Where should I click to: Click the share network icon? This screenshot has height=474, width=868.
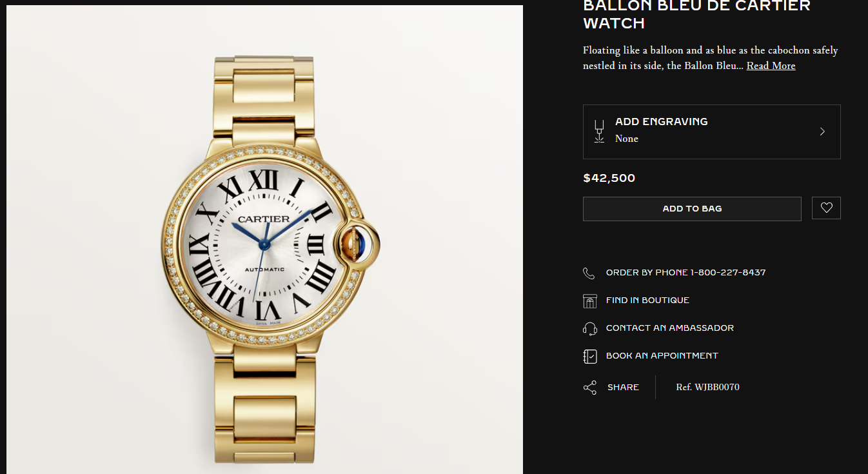[589, 388]
